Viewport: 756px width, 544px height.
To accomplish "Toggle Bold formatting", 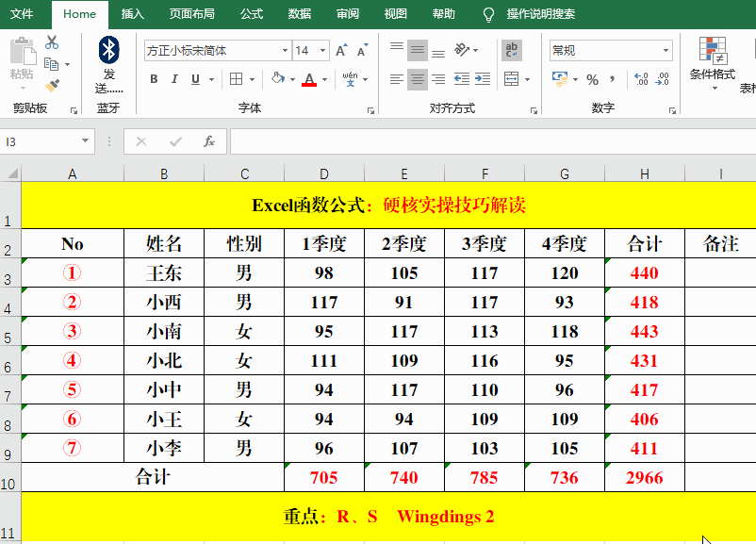I will pyautogui.click(x=154, y=77).
